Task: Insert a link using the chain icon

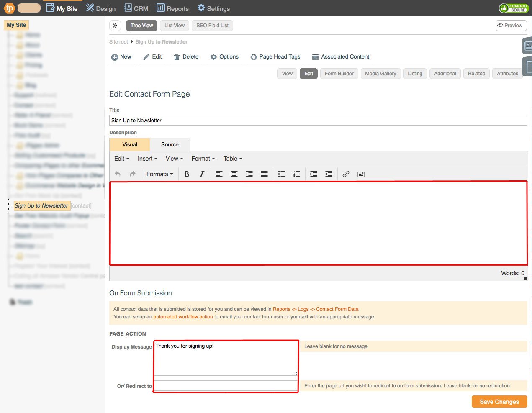Action: pyautogui.click(x=346, y=174)
